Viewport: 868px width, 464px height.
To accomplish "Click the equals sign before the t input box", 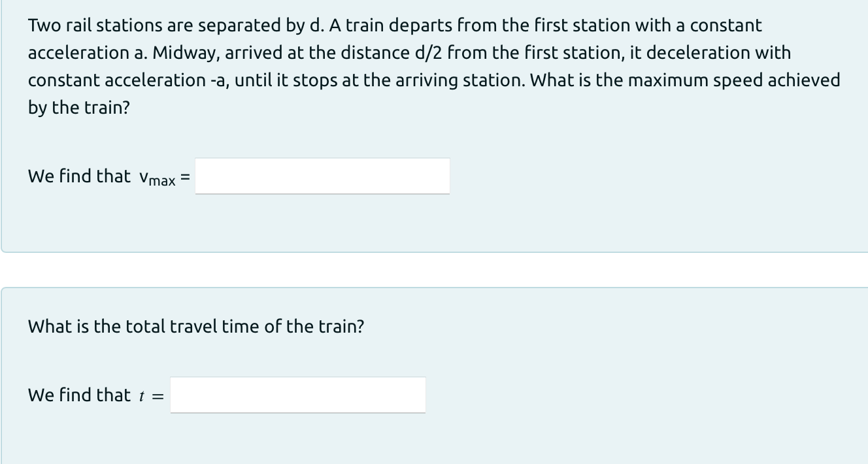I will (157, 395).
